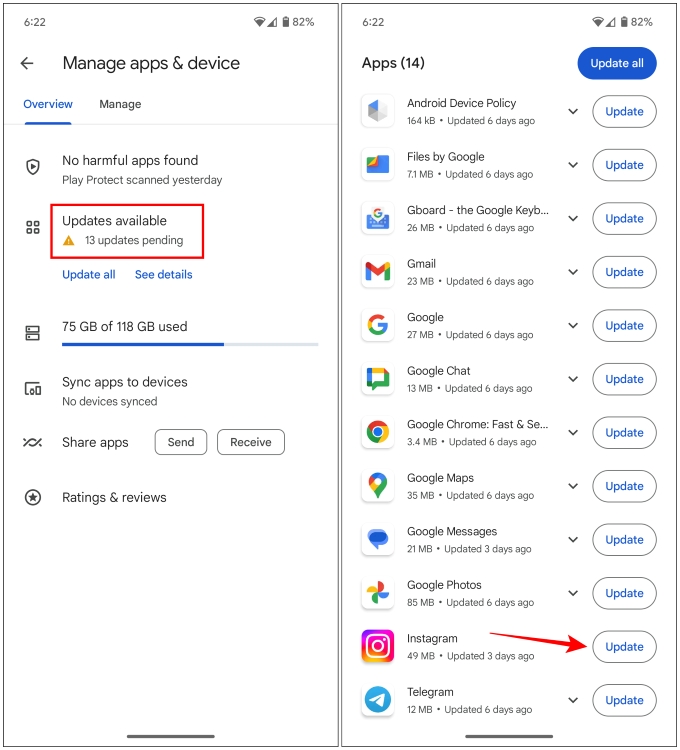Tap the Update all link under Updates available

89,275
